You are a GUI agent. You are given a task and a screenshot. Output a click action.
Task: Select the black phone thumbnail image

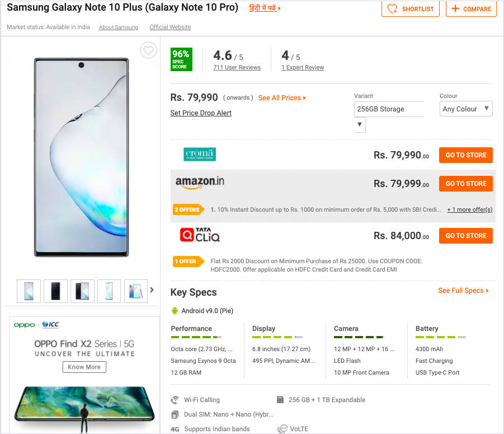55,291
